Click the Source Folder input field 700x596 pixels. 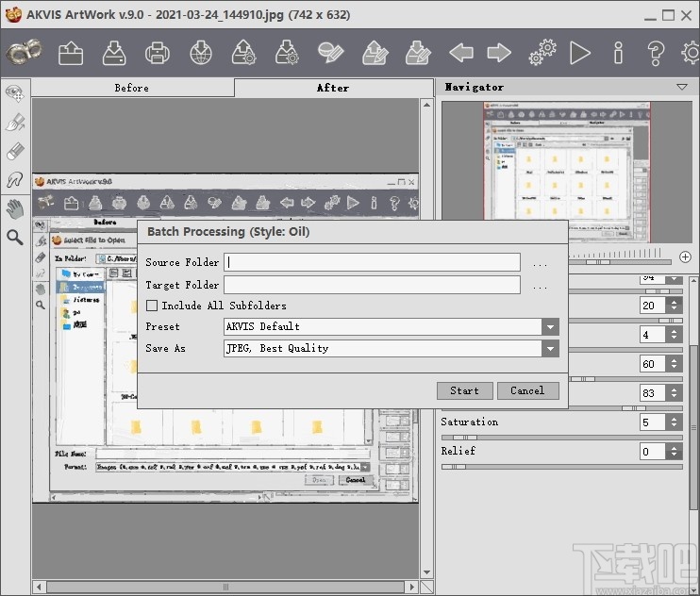372,262
